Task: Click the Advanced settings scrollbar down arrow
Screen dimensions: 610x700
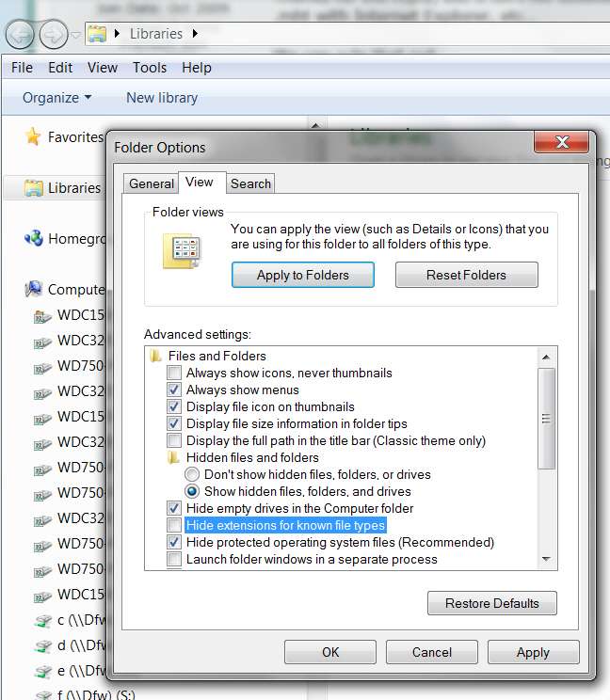Action: pyautogui.click(x=546, y=559)
